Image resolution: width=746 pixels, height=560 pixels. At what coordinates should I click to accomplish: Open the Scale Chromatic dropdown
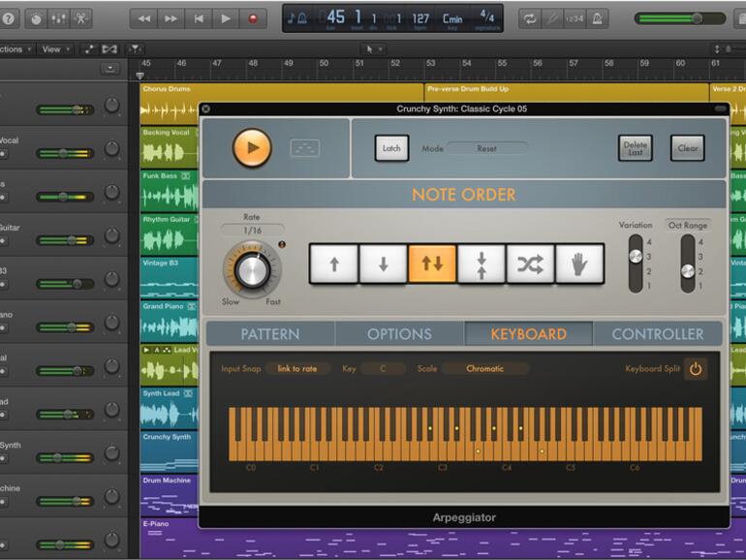[484, 369]
